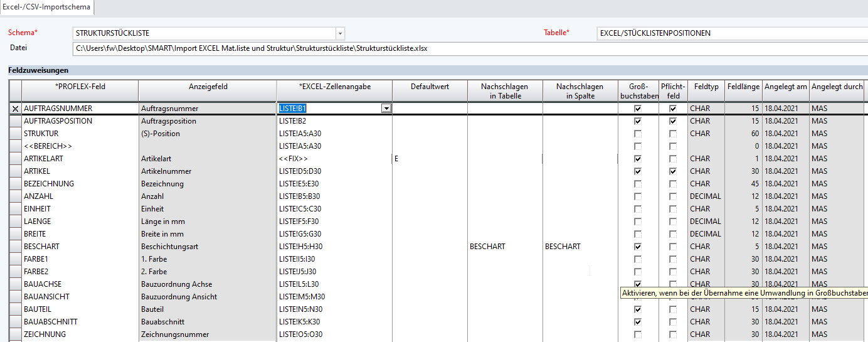Click the Nachschlagen in Tabelle cell for BESCHART
The width and height of the screenshot is (868, 342).
pos(505,247)
